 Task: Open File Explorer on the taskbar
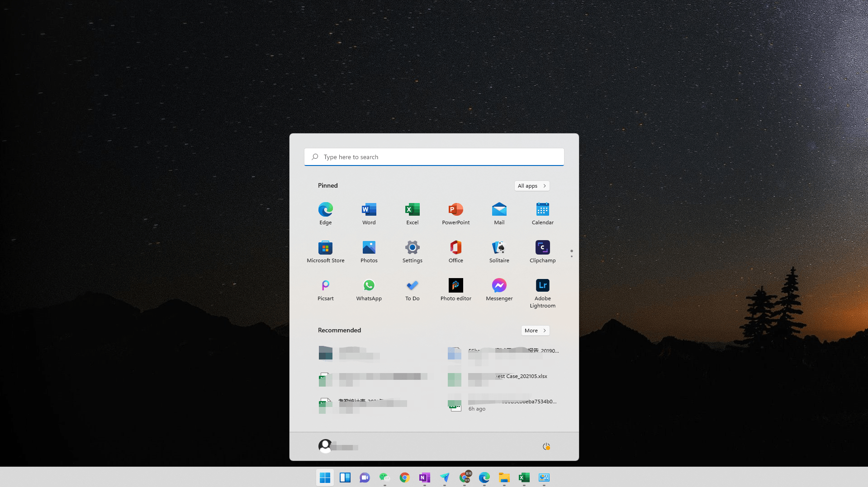504,478
